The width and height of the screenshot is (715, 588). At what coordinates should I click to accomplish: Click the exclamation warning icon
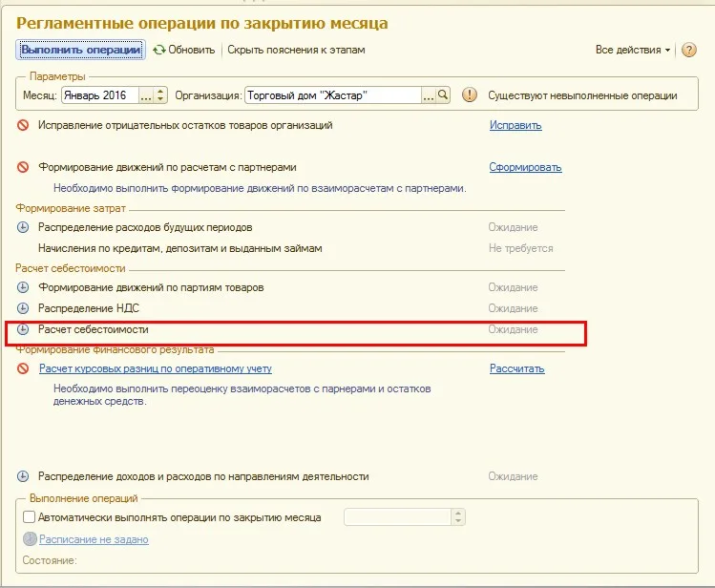coord(470,95)
